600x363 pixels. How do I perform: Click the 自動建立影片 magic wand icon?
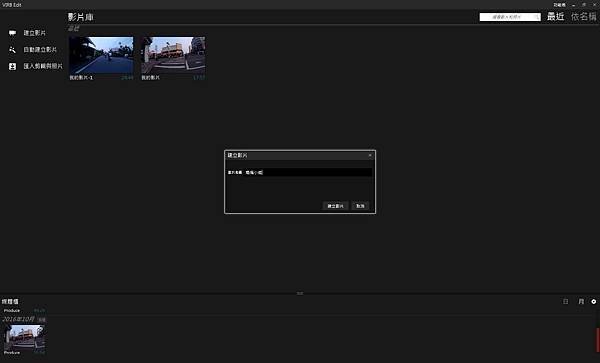click(12, 50)
